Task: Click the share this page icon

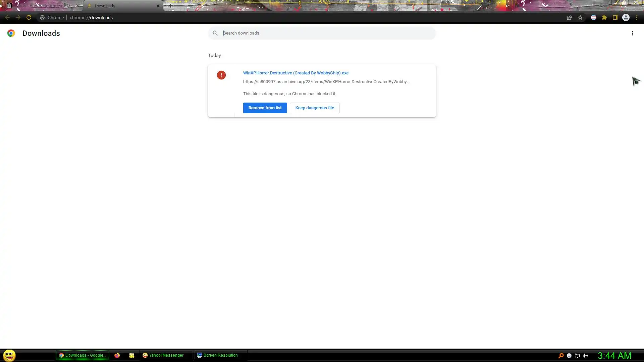Action: pos(570,17)
